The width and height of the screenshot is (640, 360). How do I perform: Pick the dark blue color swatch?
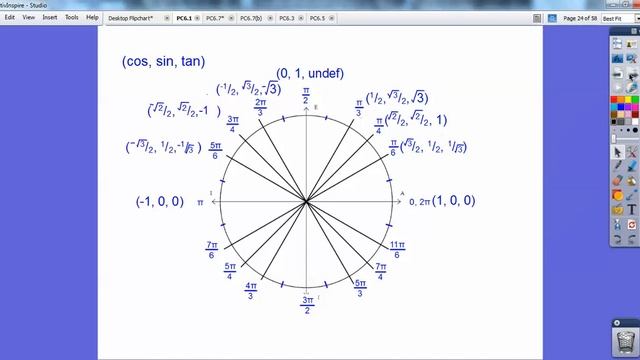tap(621, 107)
